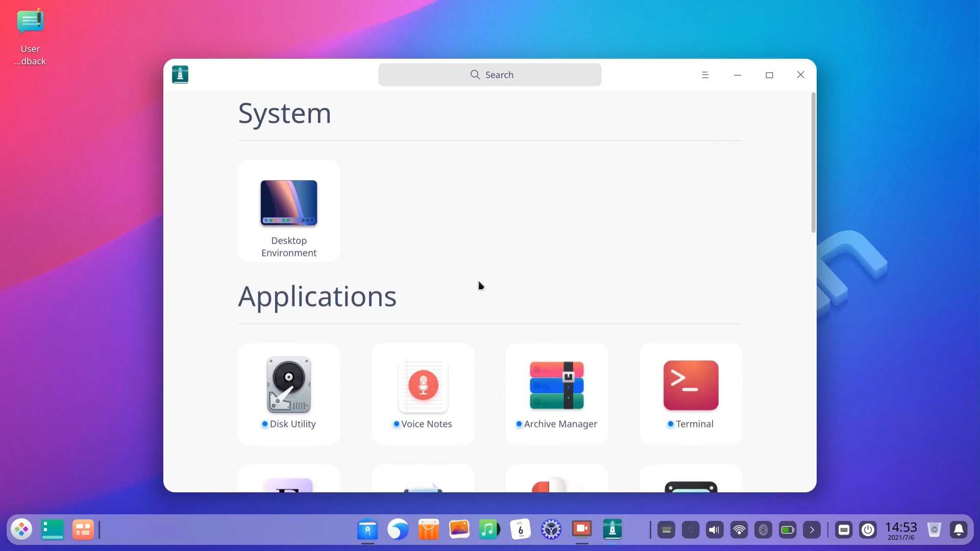Viewport: 980px width, 551px height.
Task: Open the Archive Manager help tile
Action: pos(556,393)
